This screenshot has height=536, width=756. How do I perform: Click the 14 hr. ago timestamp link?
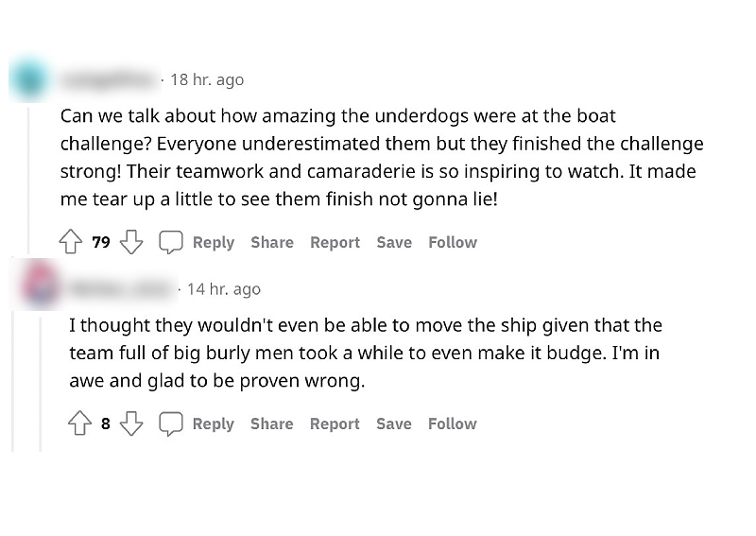pyautogui.click(x=224, y=289)
